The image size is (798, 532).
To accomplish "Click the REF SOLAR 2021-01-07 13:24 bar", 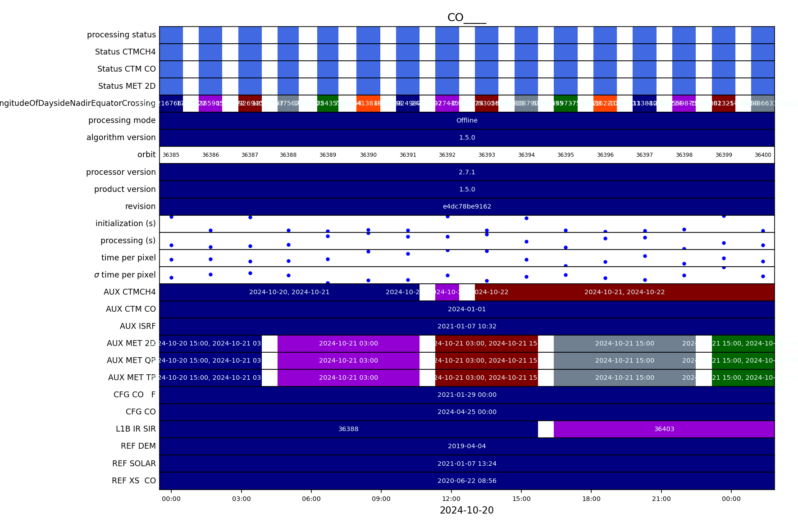I will 467,464.
